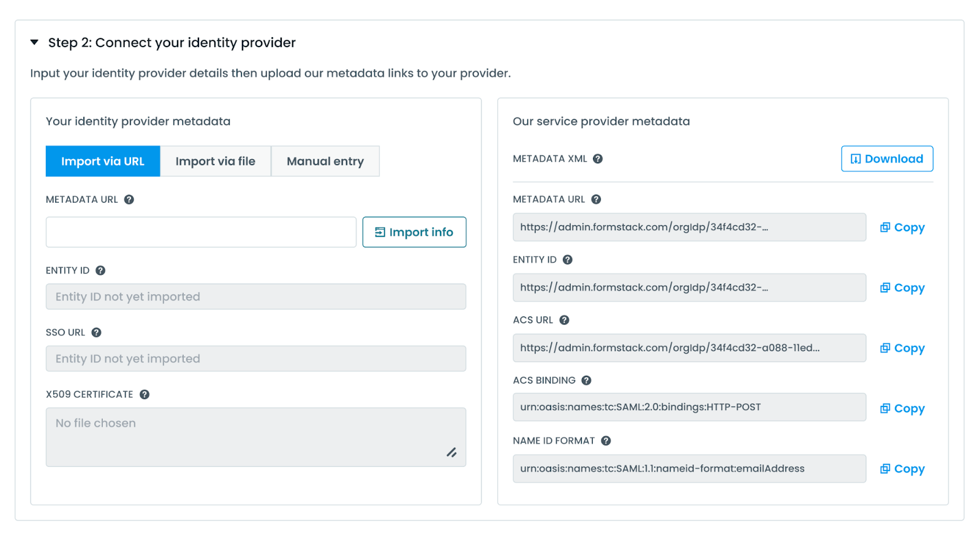Collapse the Step 2 section triangle
The height and width of the screenshot is (541, 980).
35,42
